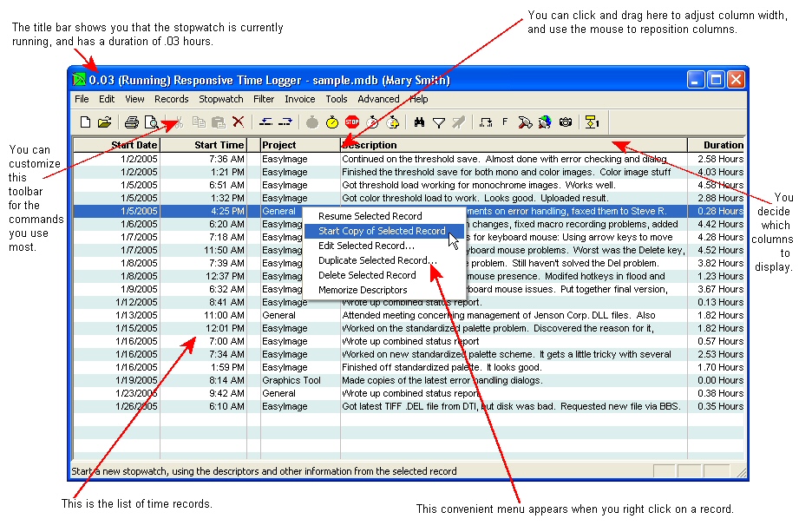This screenshot has height=532, width=812.
Task: Select Edit Selected Record… in context menu
Action: tap(366, 246)
